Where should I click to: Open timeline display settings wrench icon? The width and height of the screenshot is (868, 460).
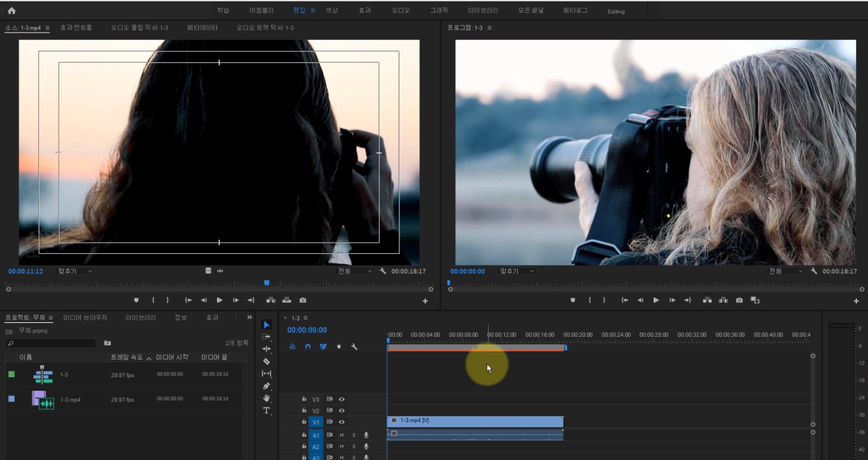[x=354, y=347]
